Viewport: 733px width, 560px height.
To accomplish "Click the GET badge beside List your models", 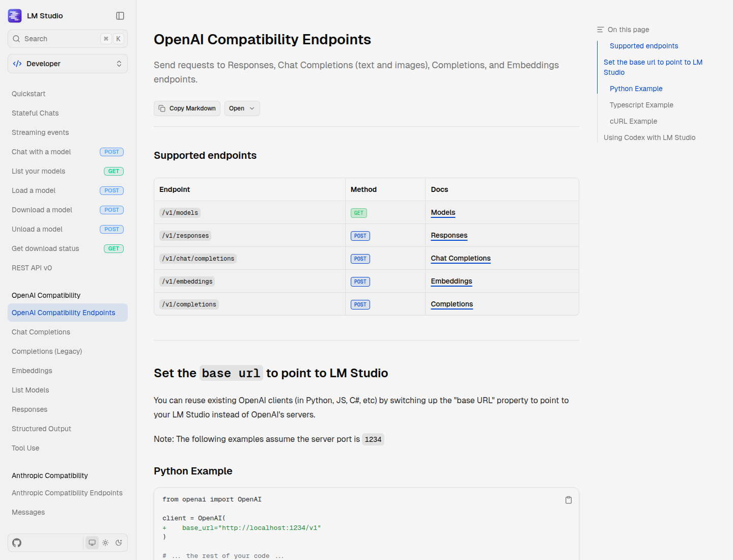I will tap(114, 171).
